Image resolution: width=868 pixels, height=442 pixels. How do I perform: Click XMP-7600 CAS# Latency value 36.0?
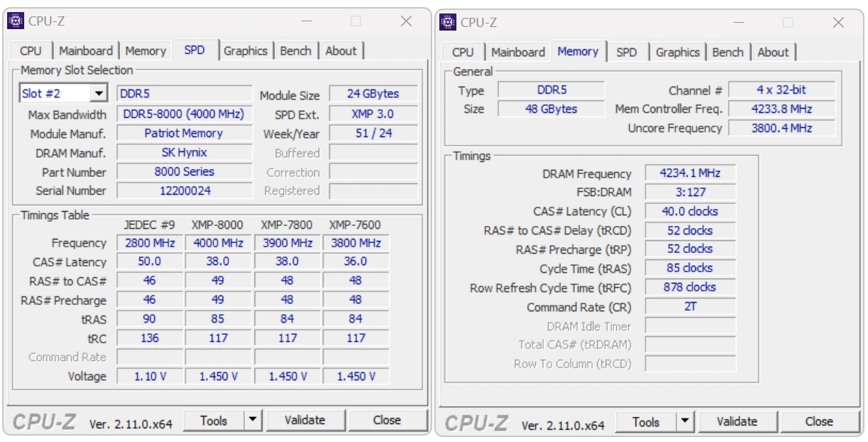pos(355,262)
